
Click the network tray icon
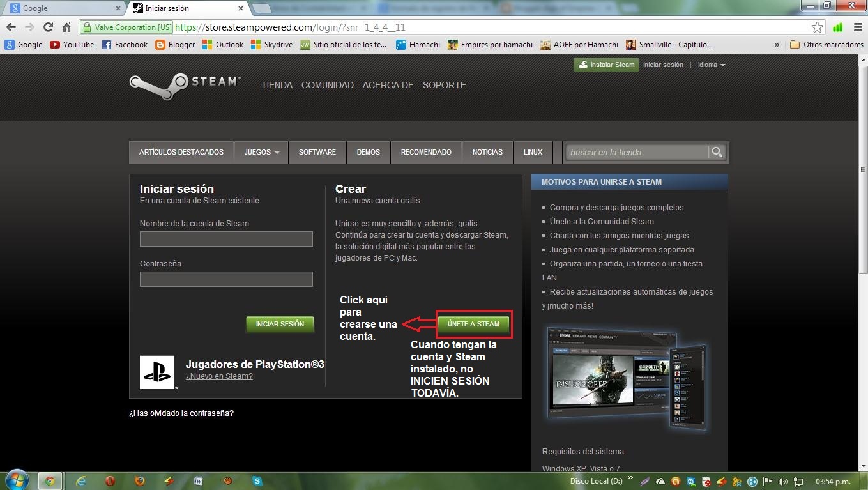(798, 481)
